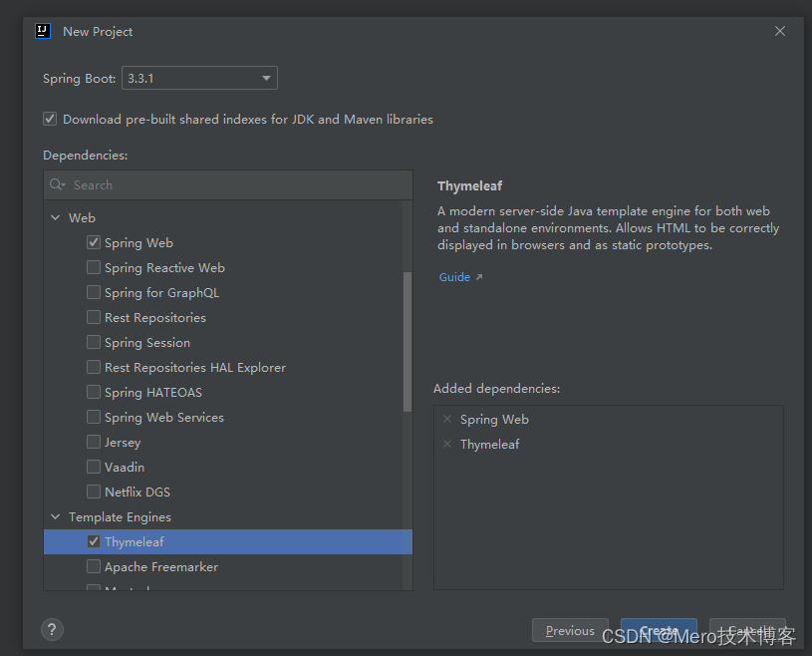This screenshot has width=812, height=656.
Task: Select the Template Engines tree label
Action: click(120, 517)
